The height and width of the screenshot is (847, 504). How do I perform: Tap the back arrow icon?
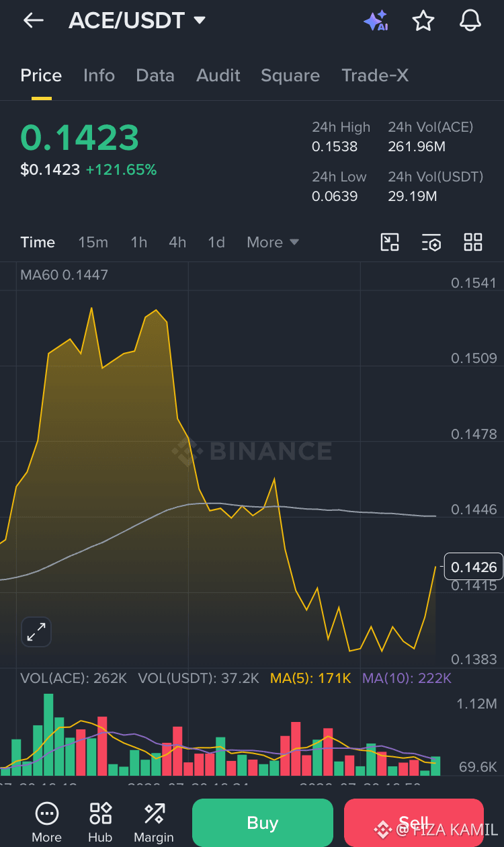[33, 21]
